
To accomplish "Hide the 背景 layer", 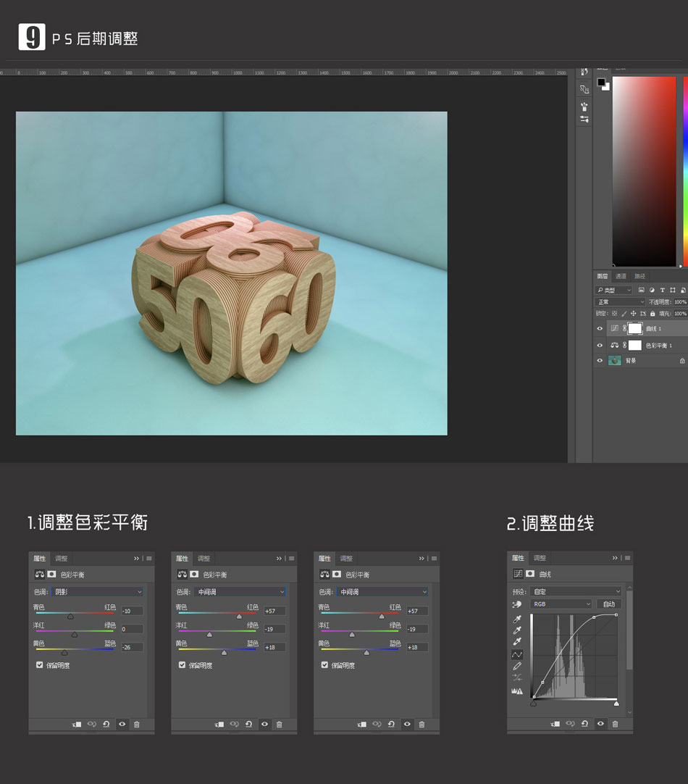I will (x=600, y=361).
